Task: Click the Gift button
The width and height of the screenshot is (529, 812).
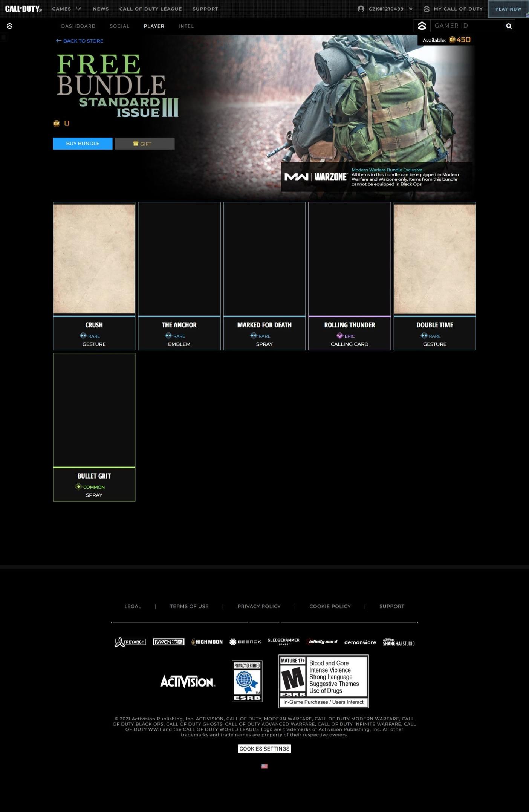Action: click(x=145, y=144)
